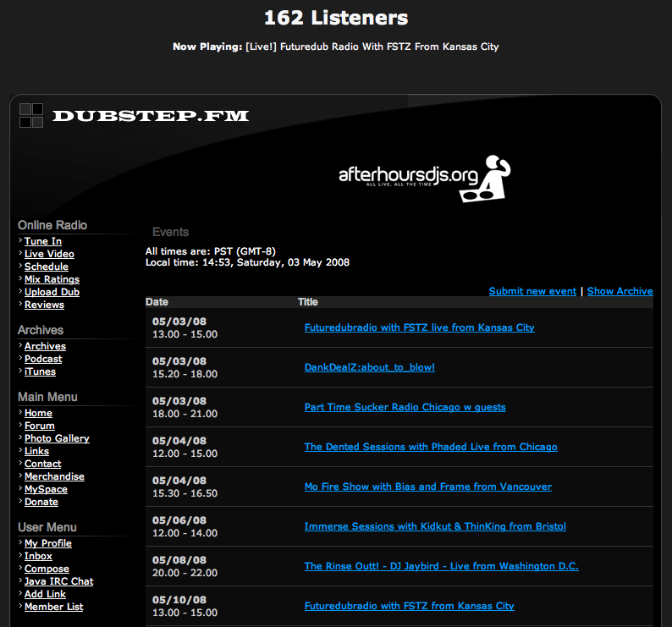This screenshot has width=672, height=627.
Task: Open the Forum link
Action: coord(40,426)
